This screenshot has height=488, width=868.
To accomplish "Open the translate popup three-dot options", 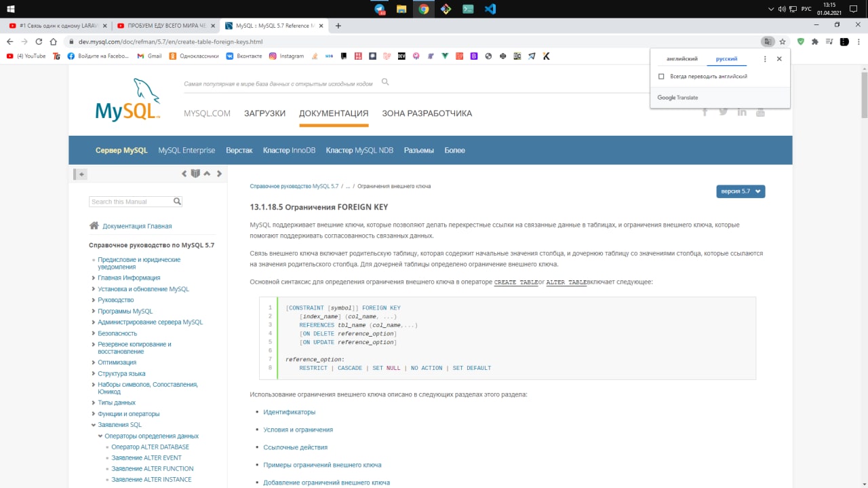I will (765, 59).
